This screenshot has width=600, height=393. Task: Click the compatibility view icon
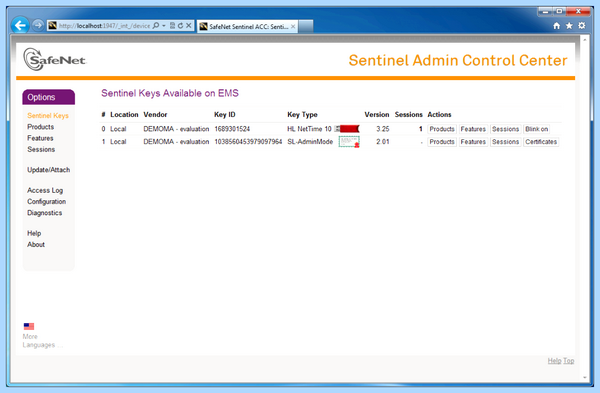[x=172, y=26]
